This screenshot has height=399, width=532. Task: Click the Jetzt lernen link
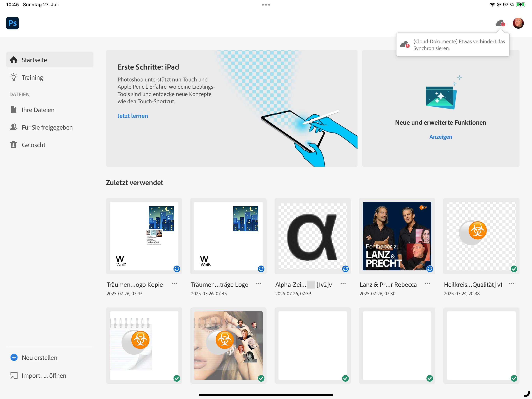coord(133,116)
